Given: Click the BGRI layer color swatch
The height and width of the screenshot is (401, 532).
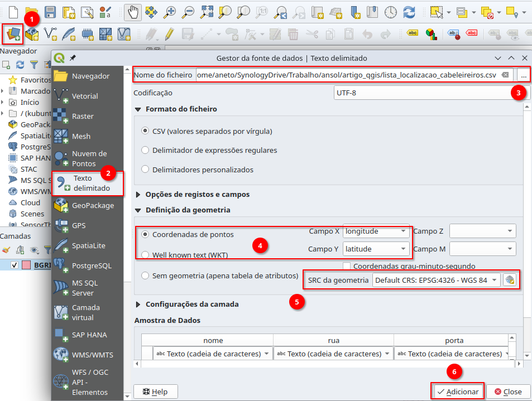Looking at the screenshot, I should [26, 265].
